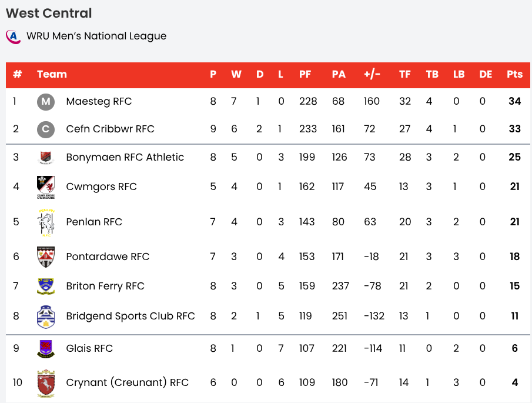532x403 pixels.
Task: Select the Team column header
Action: [x=52, y=75]
